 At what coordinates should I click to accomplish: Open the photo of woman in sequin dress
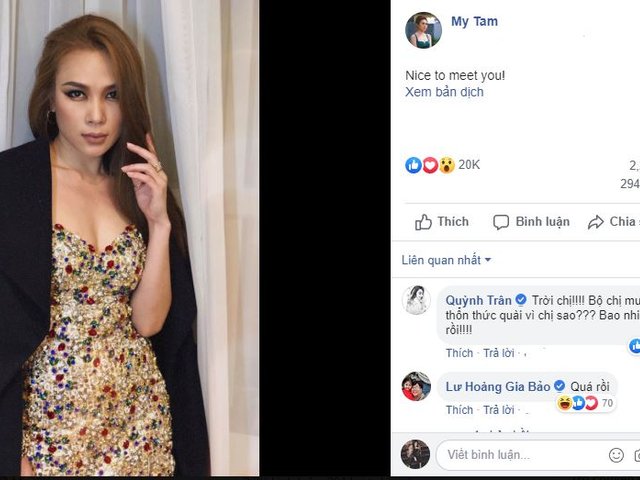pyautogui.click(x=129, y=238)
